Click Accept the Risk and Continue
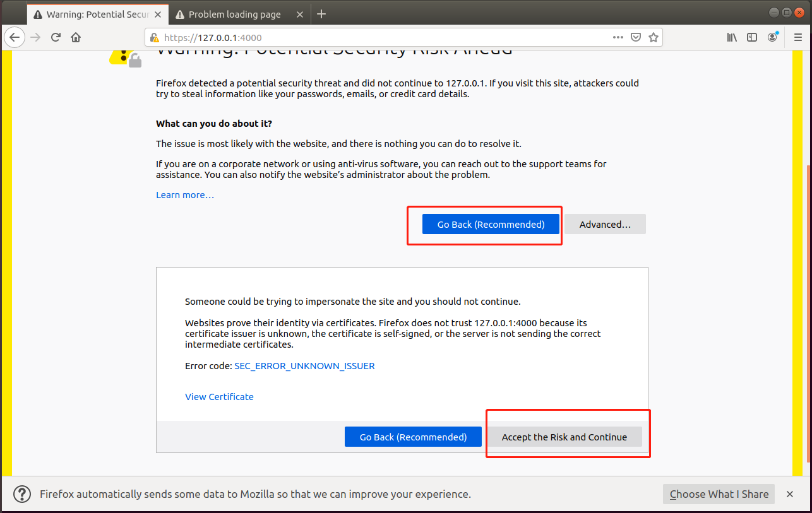Viewport: 812px width, 513px height. pos(564,437)
